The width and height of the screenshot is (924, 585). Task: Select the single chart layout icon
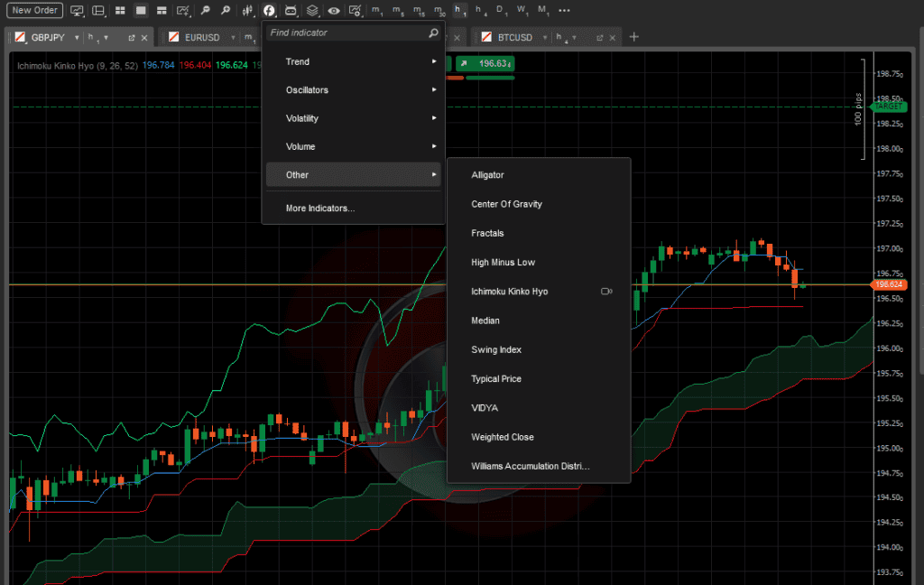[141, 11]
